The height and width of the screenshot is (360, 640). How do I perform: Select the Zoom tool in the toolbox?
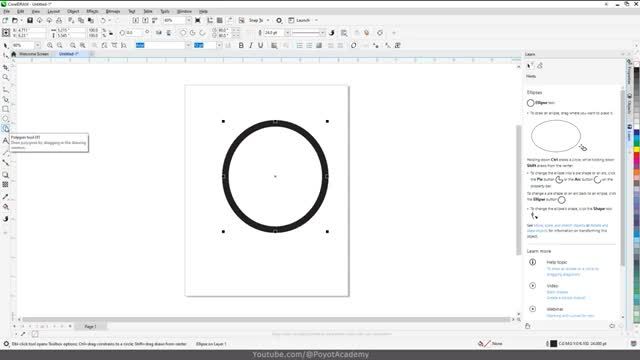[6, 78]
